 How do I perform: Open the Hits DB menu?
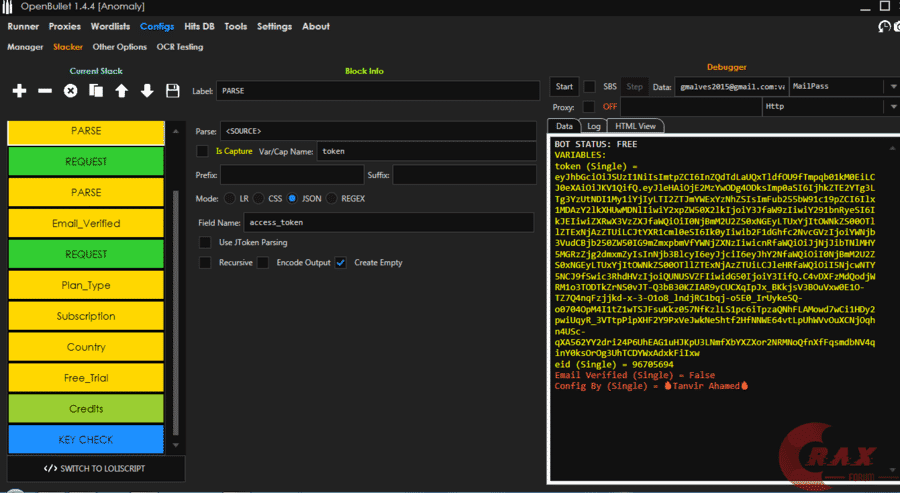click(x=197, y=27)
